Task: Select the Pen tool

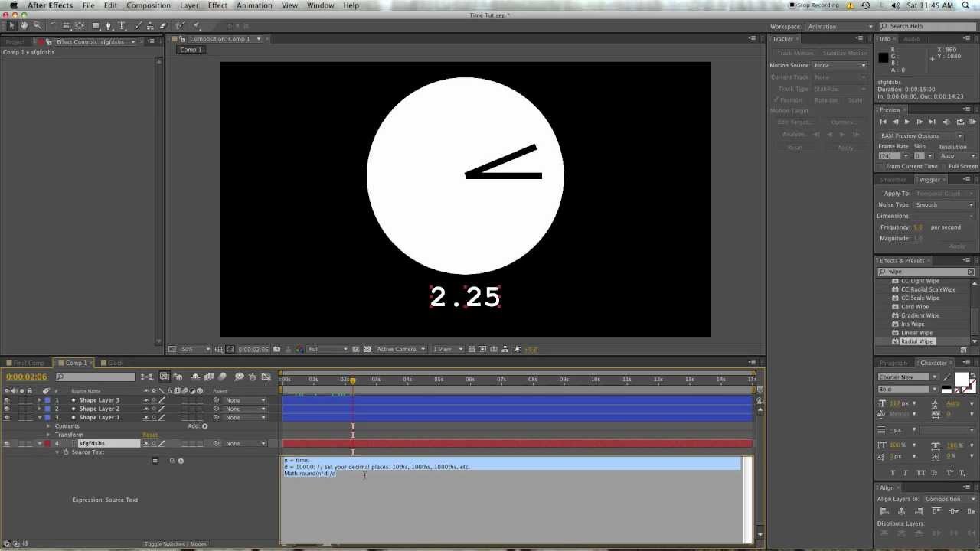Action: point(109,26)
